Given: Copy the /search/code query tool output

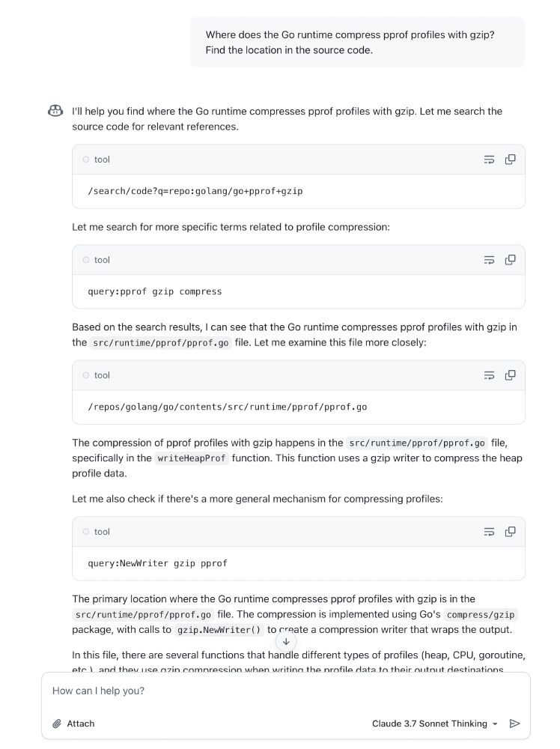Looking at the screenshot, I should pyautogui.click(x=510, y=160).
